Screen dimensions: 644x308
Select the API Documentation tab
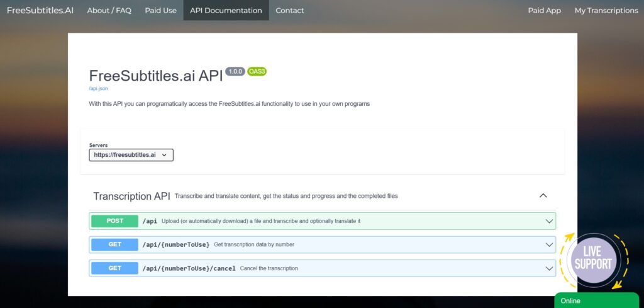(226, 10)
